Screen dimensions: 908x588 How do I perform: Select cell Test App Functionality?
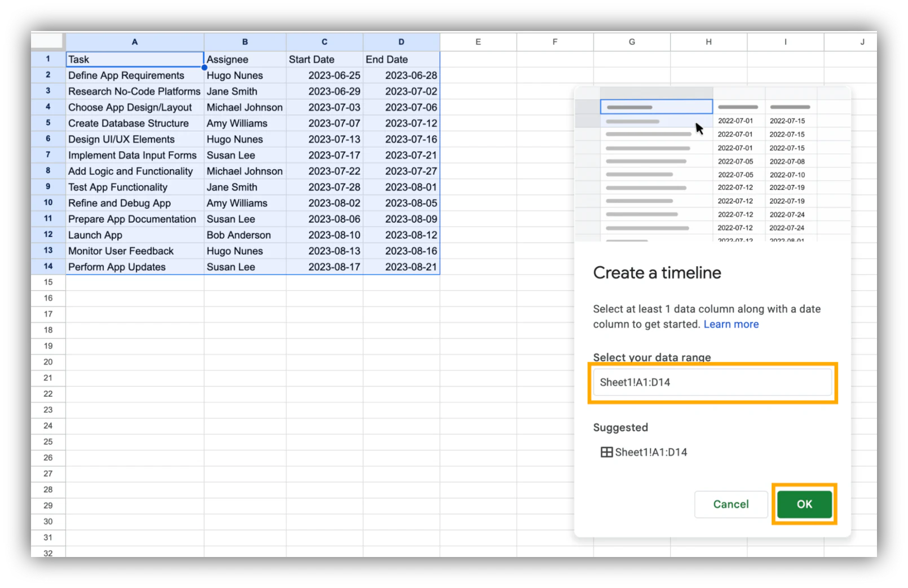[x=135, y=187]
